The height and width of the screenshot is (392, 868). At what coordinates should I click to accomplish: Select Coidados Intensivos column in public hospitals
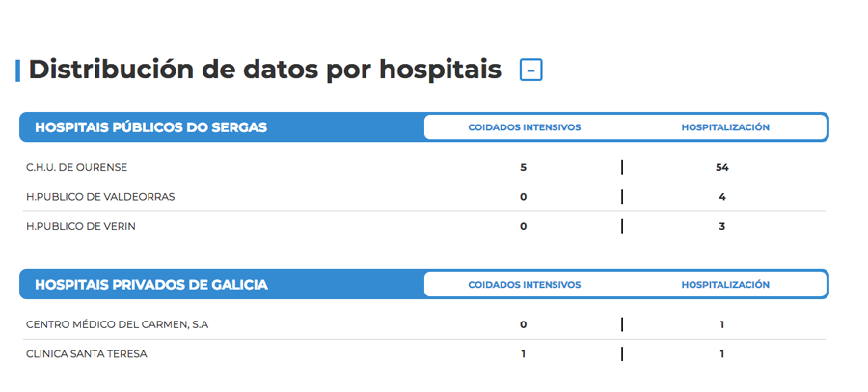point(525,127)
